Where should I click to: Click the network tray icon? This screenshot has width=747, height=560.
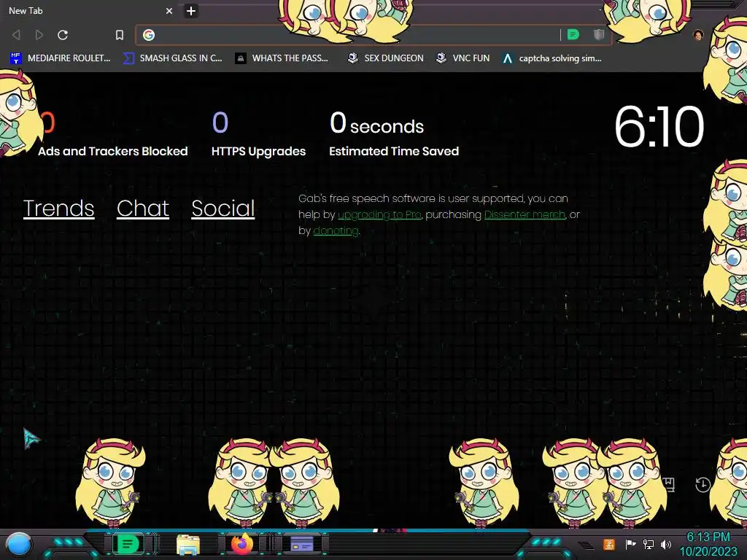click(x=649, y=544)
